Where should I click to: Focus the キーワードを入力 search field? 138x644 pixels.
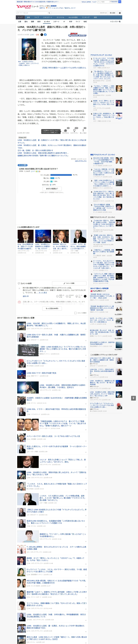pos(32,13)
